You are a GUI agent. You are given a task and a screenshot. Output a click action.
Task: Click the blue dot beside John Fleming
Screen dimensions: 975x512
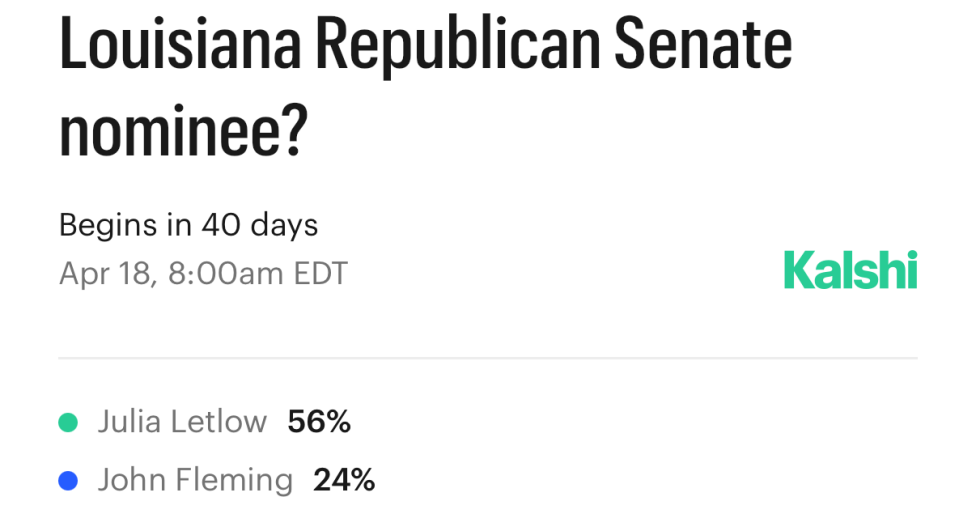pos(68,481)
